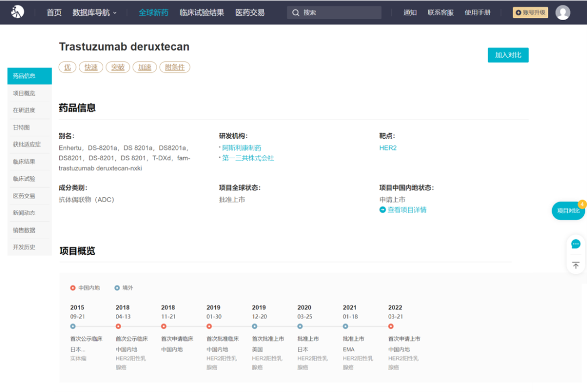This screenshot has height=392, width=587.
Task: Click the 首次批准上市 milestone text
Action: [268, 339]
